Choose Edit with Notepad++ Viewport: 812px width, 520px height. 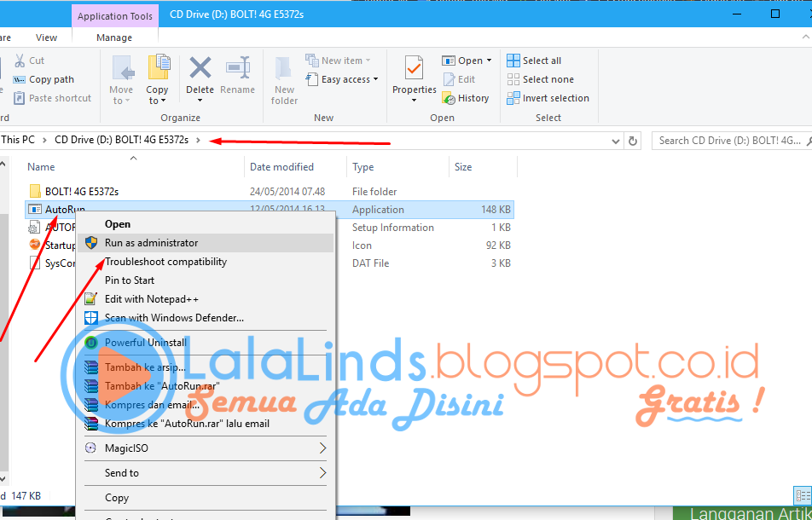pos(206,298)
